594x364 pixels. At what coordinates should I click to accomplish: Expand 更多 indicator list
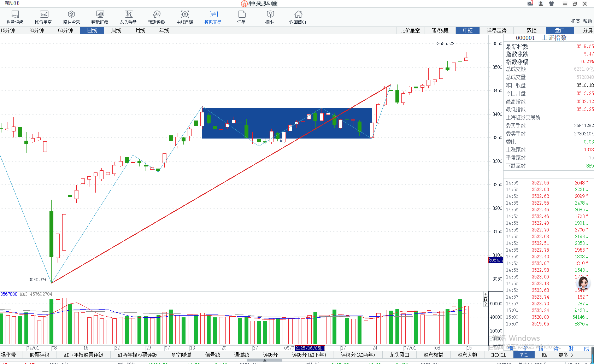point(566,355)
